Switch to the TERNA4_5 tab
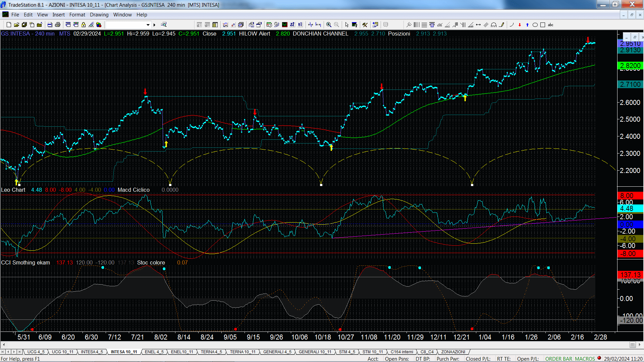The width and height of the screenshot is (644, 362). (212, 352)
